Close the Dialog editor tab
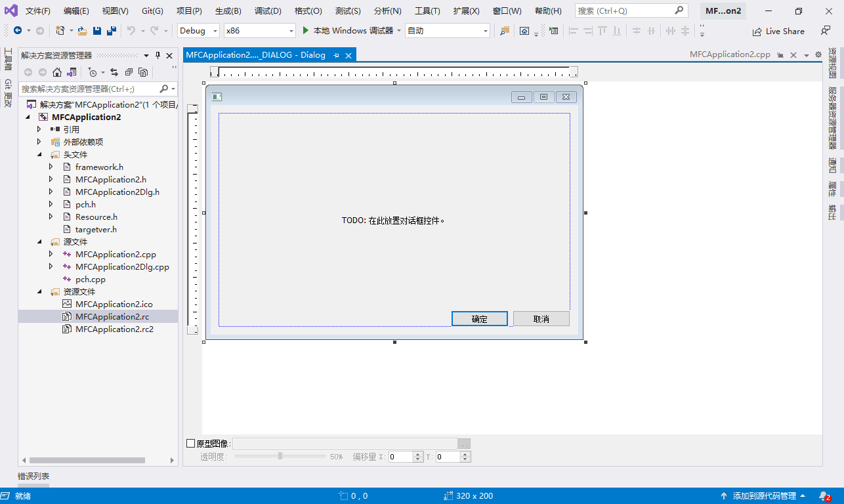 point(348,56)
